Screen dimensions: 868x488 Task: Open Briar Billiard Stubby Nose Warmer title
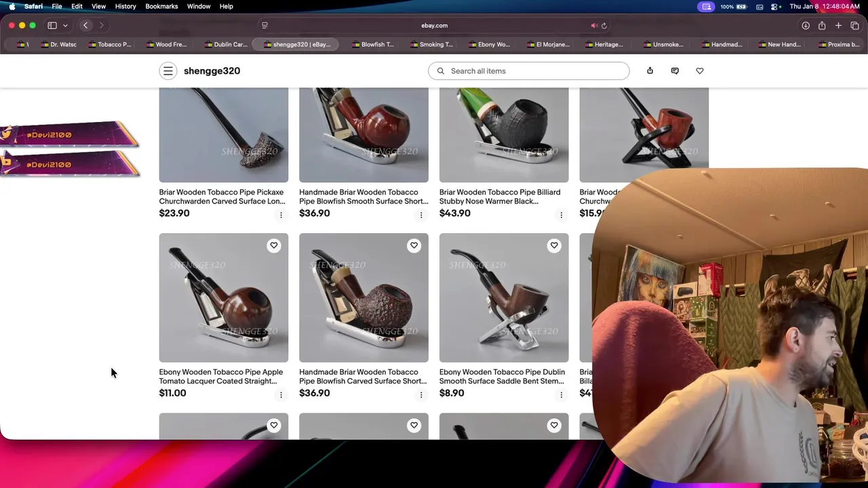500,197
